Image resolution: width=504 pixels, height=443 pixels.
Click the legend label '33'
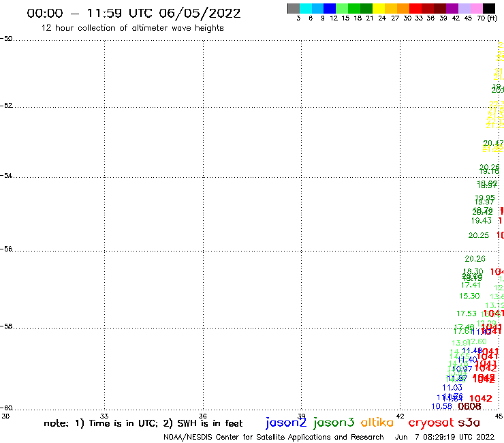coord(419,18)
